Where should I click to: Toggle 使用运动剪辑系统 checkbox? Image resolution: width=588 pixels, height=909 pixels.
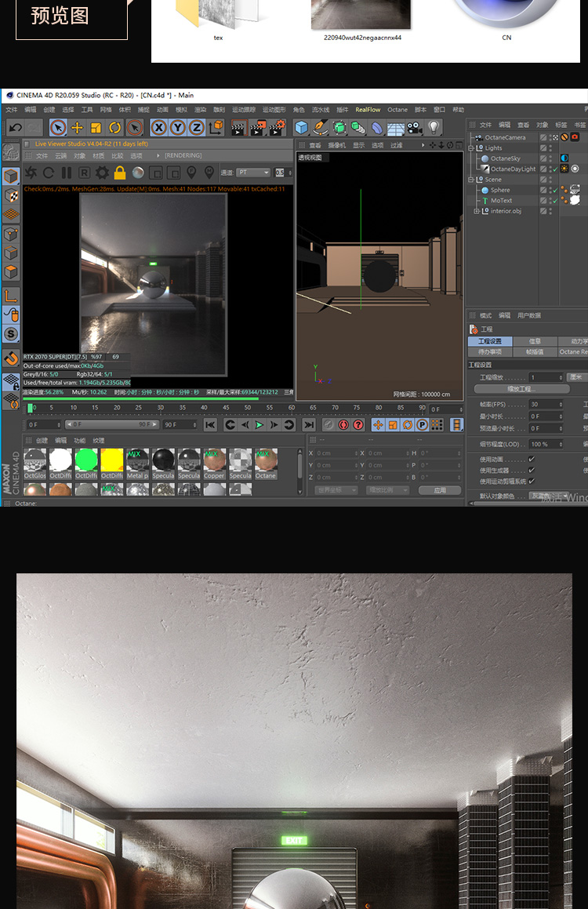pyautogui.click(x=532, y=482)
